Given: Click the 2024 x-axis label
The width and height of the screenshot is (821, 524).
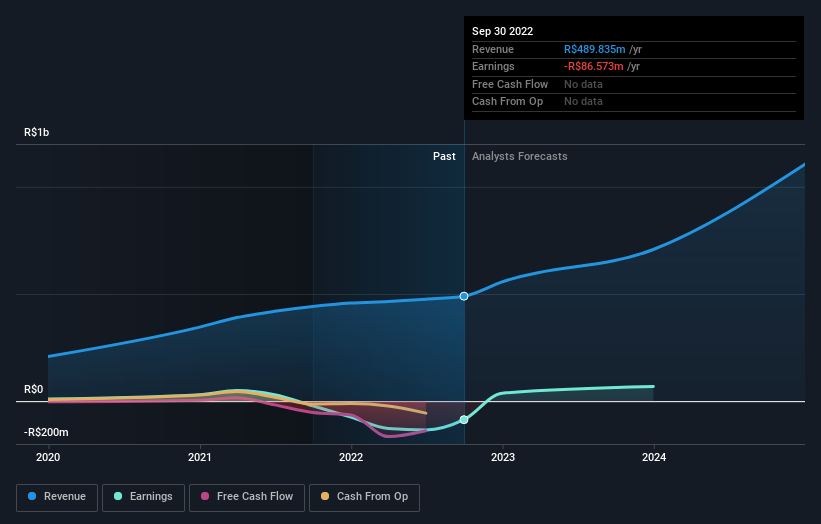Looking at the screenshot, I should point(654,457).
